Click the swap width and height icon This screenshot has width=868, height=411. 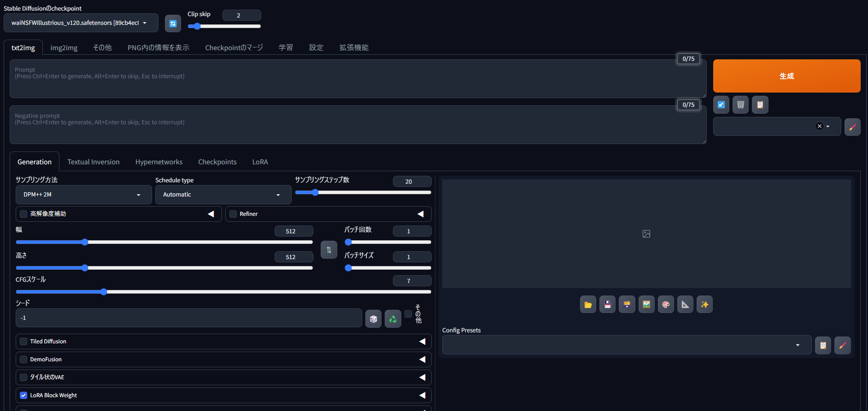(x=329, y=250)
